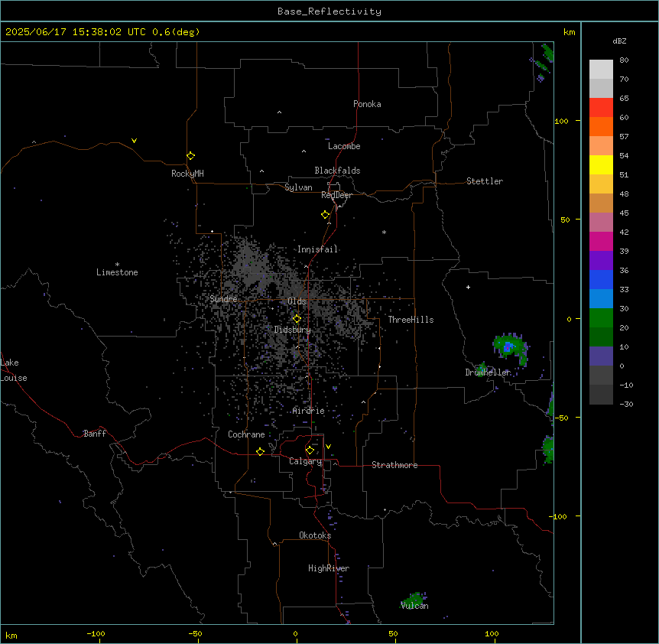Click the yellow V marker northwest of RockyMH
The width and height of the screenshot is (659, 644).
click(x=134, y=141)
